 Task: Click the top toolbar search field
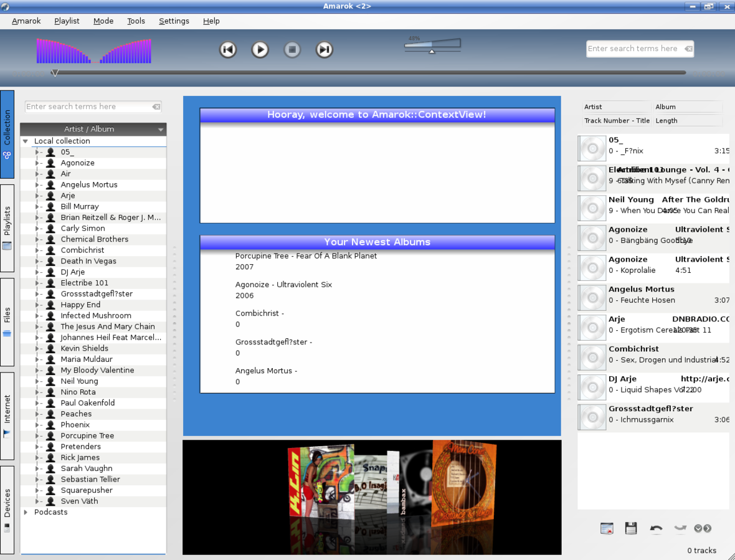click(633, 49)
